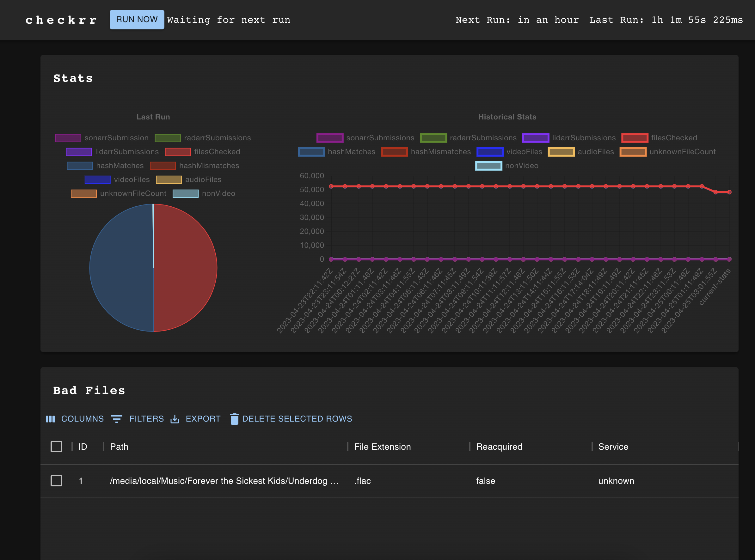The width and height of the screenshot is (755, 560).
Task: Click the lidarrSubmissions purple swatch in Last Run
Action: [x=79, y=151]
